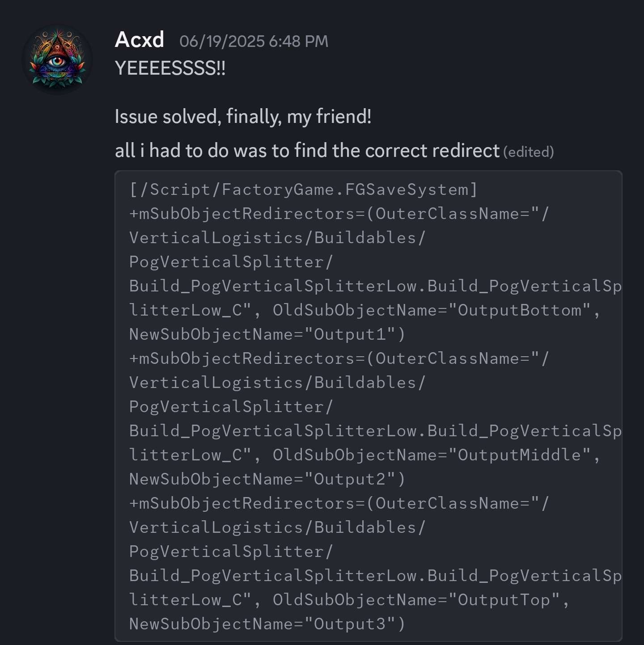Click the 06/19/2025 6:48 PM timestamp

254,42
